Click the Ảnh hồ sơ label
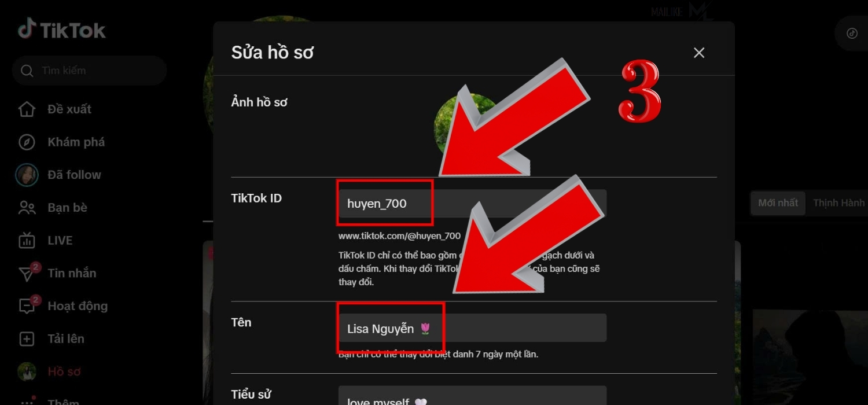Viewport: 868px width, 405px height. 259,102
